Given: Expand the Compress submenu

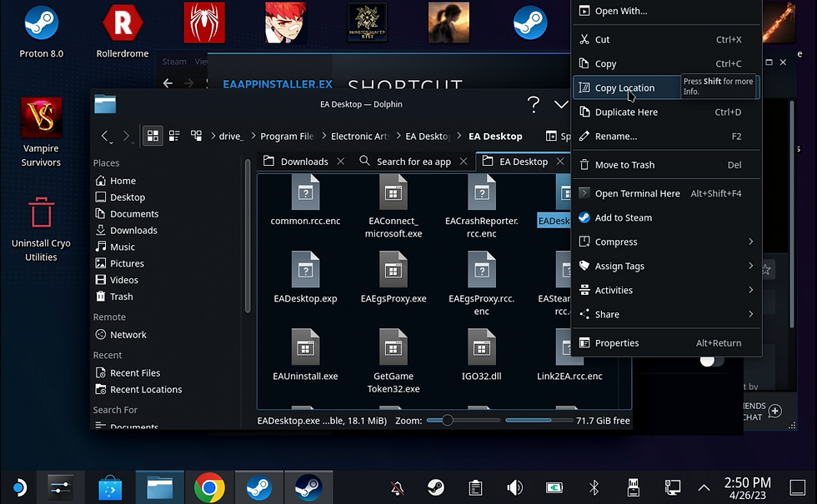Looking at the screenshot, I should tap(666, 242).
